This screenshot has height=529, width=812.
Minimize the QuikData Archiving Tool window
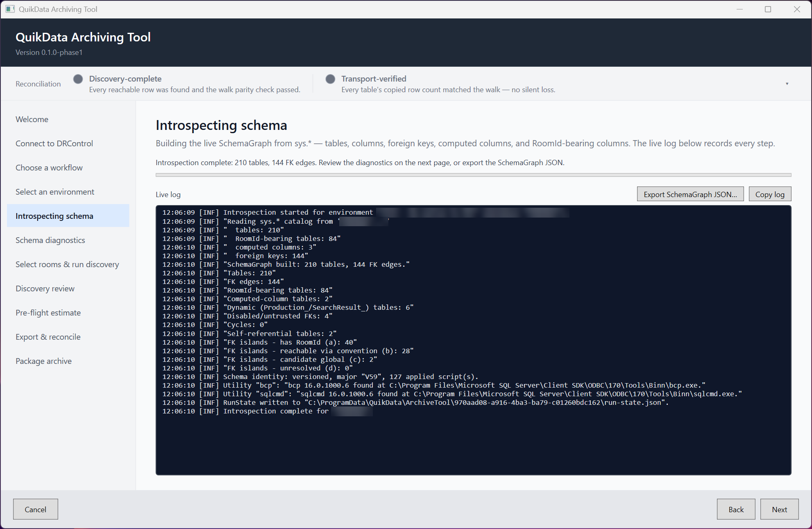739,9
